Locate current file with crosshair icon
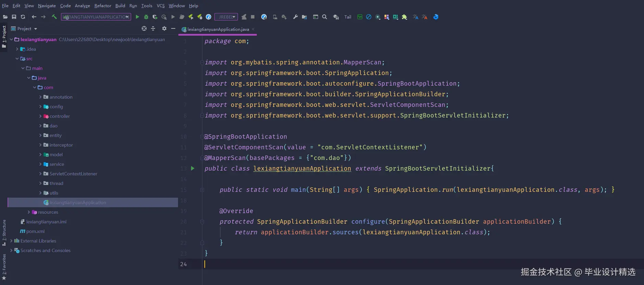 (x=144, y=28)
